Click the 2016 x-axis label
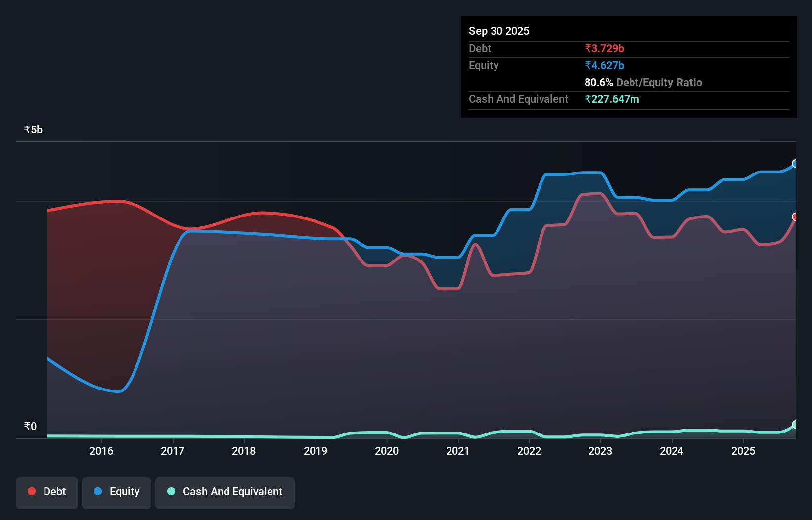 point(101,451)
